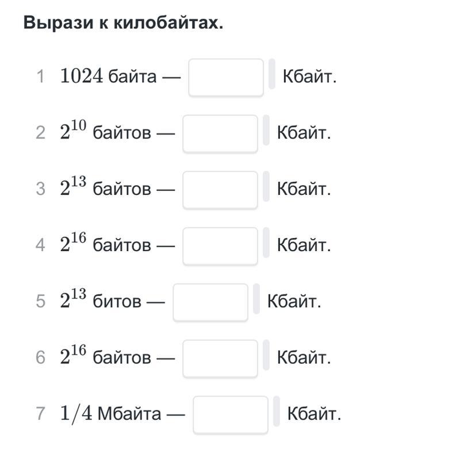Screen dimensions: 475x476
Task: Click the gray marker beside the row 3 field
Action: pos(266,186)
